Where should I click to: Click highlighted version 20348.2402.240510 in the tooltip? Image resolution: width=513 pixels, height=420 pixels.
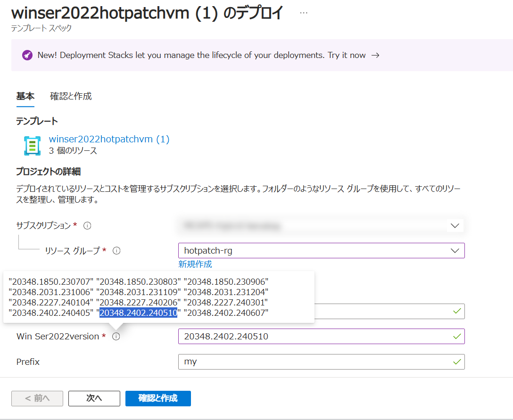click(139, 313)
